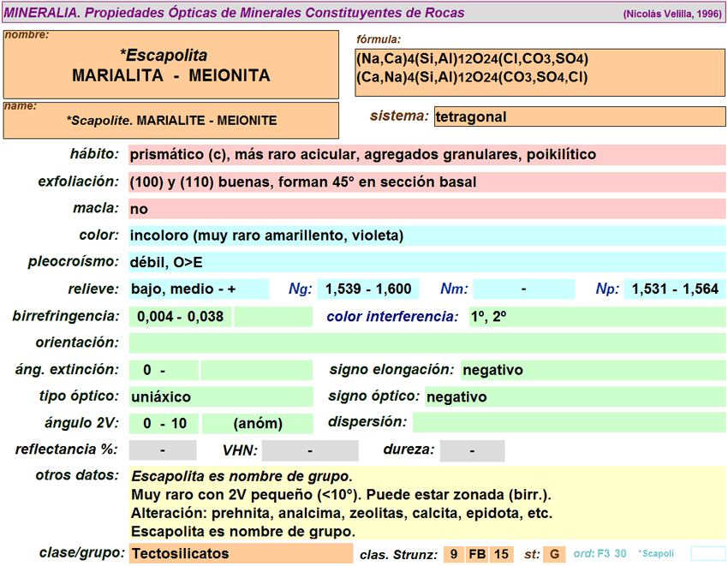Screen dimensions: 728x566
Task: Click the nombre field showing Escapolita
Action: (x=171, y=65)
